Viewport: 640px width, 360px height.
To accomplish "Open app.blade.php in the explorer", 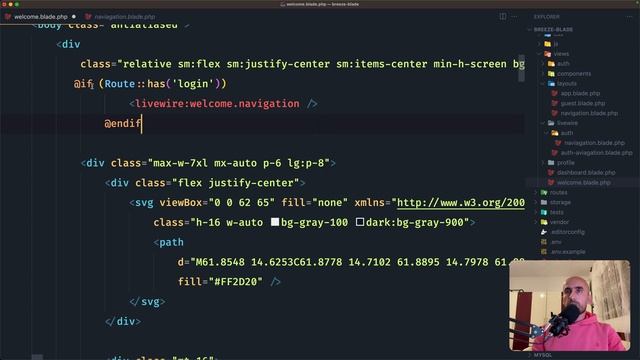I will 580,93.
